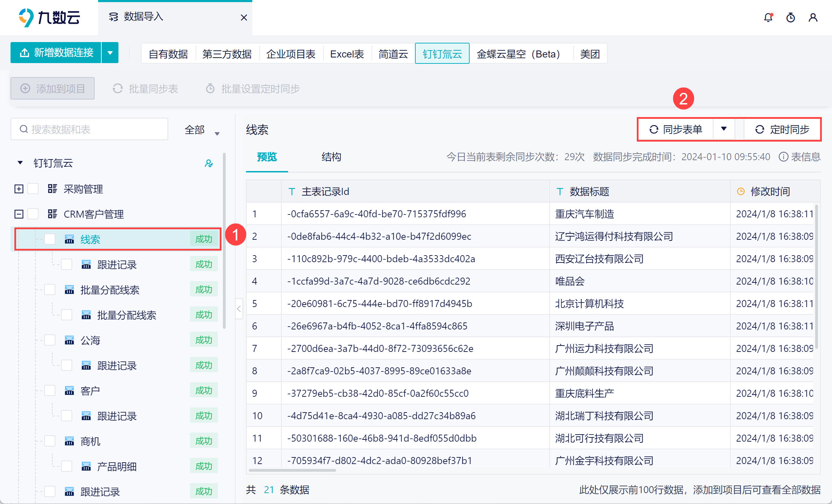Click the 九数云 logo
This screenshot has height=504, width=832.
49,18
